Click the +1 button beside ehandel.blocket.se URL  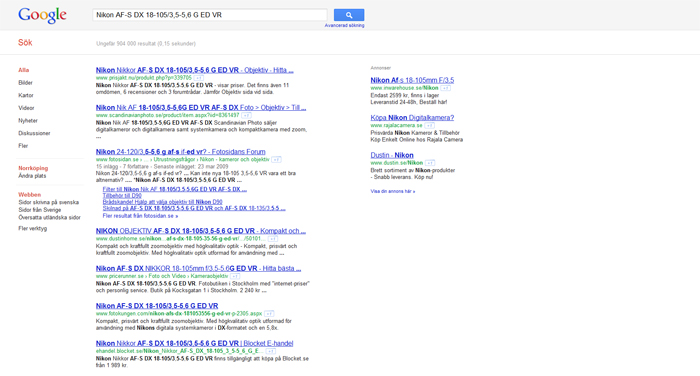click(271, 351)
